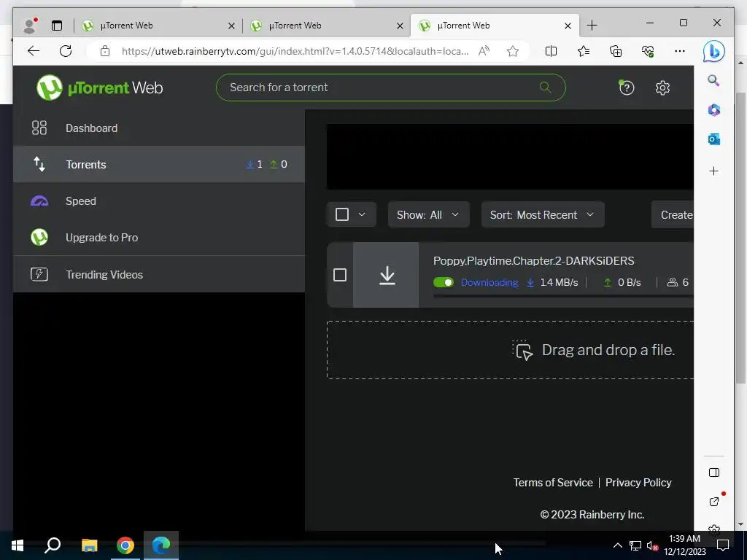The height and width of the screenshot is (560, 747).
Task: Open the Favorites list icon
Action: pyautogui.click(x=583, y=51)
